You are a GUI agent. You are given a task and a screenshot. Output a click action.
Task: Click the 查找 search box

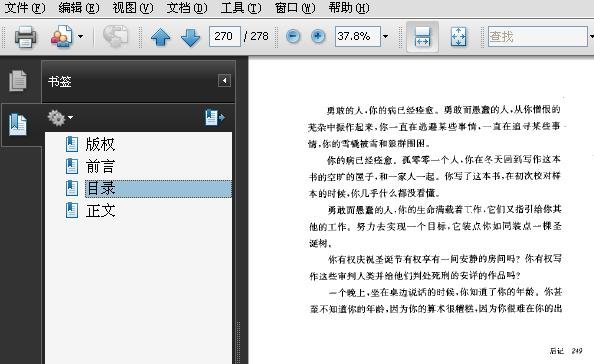click(x=538, y=36)
